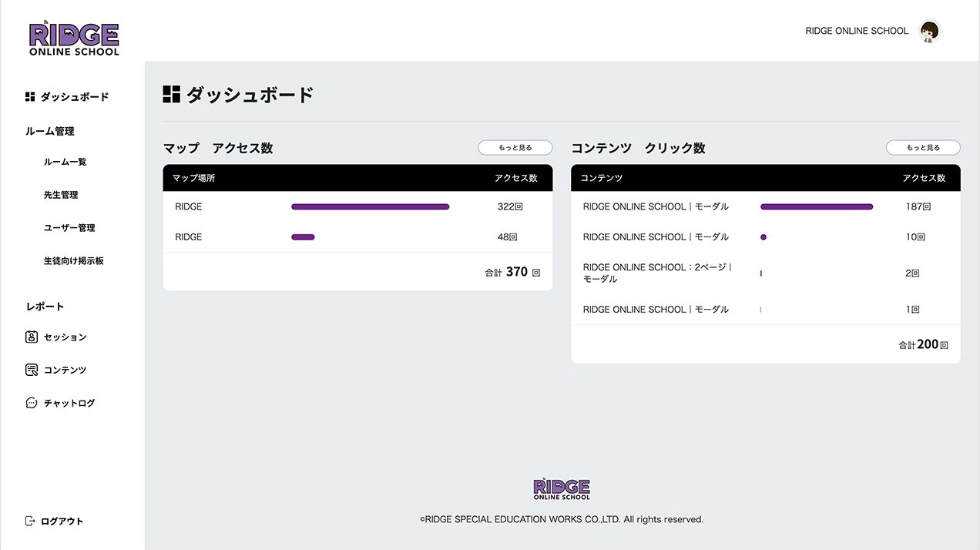This screenshot has height=550, width=980.
Task: Open ユーザー管理 in the sidebar
Action: tap(69, 228)
